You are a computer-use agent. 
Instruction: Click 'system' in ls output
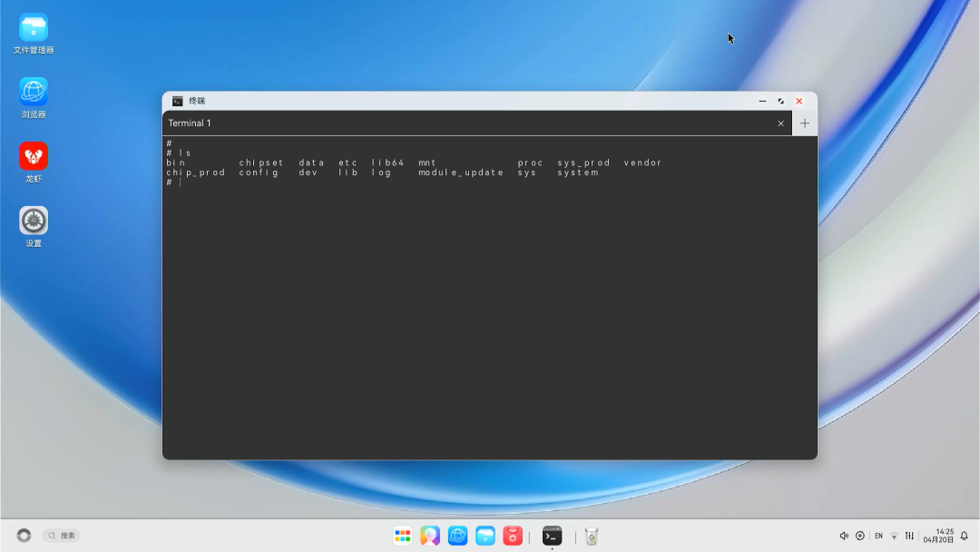click(x=578, y=172)
